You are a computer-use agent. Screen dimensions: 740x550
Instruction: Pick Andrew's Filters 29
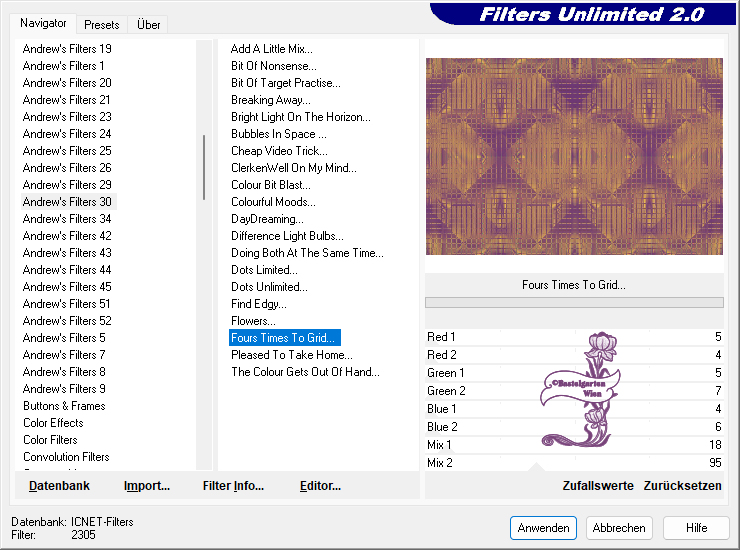[67, 185]
